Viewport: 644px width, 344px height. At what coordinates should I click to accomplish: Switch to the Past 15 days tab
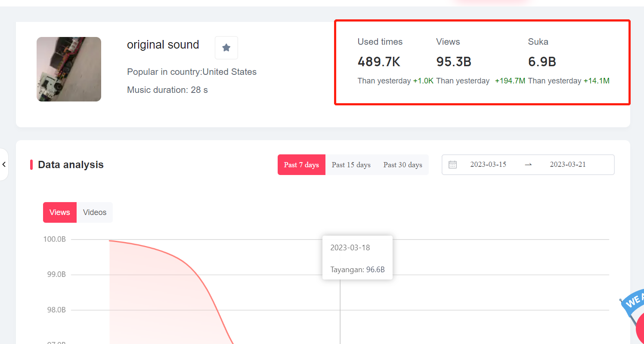[x=351, y=165]
